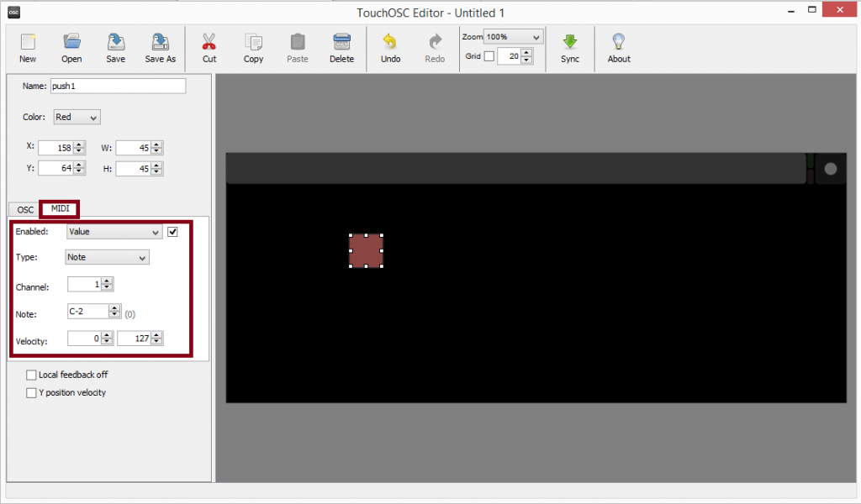Switch to the OSC tab

[25, 209]
